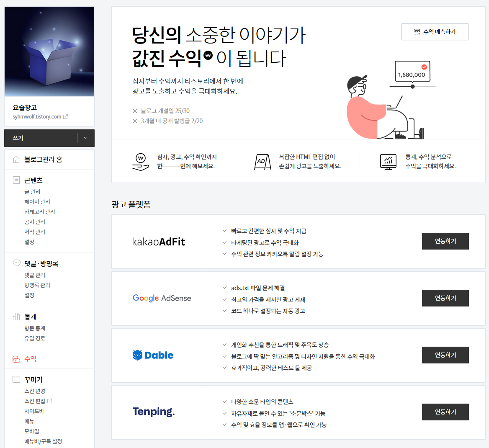Viewport: 489px width, 448px height.
Task: Click 연동하기 for Dable
Action: pyautogui.click(x=445, y=355)
